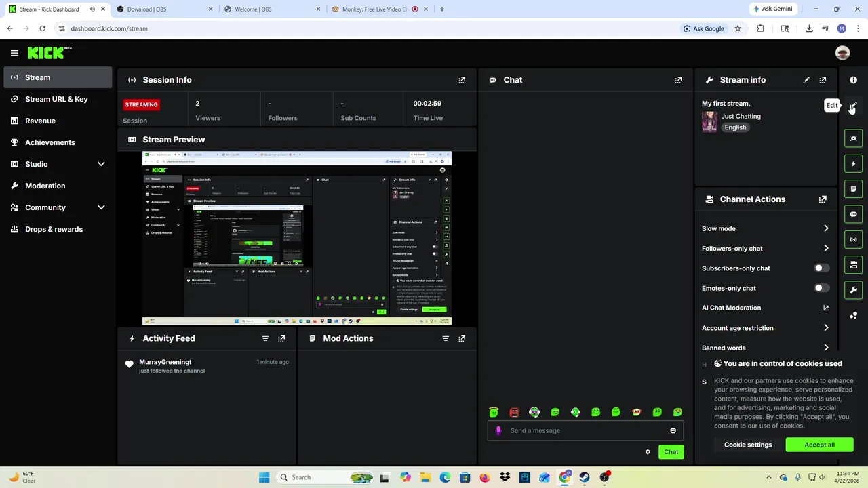The height and width of the screenshot is (488, 868).
Task: Pop out the Chat panel
Action: (x=678, y=80)
